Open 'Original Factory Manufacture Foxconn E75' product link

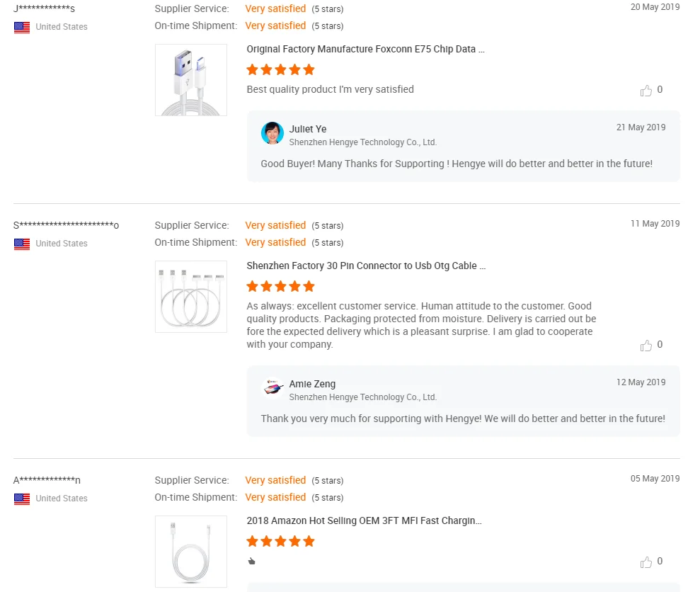[x=365, y=50]
